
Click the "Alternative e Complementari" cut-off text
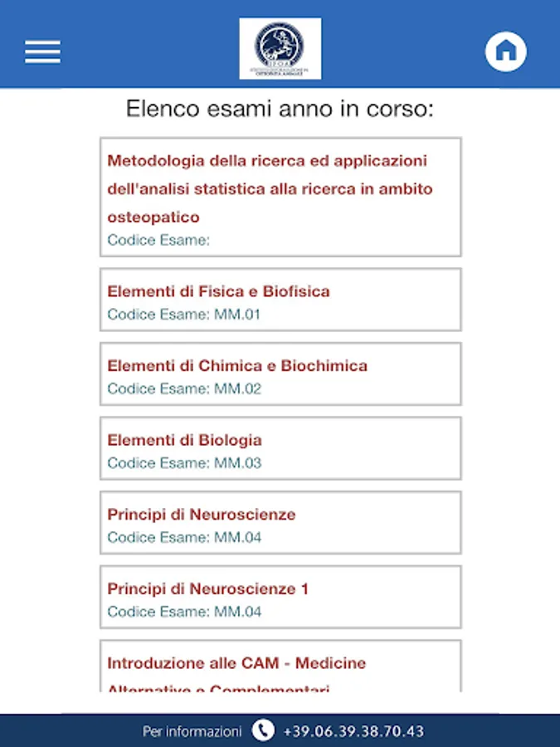tap(218, 688)
